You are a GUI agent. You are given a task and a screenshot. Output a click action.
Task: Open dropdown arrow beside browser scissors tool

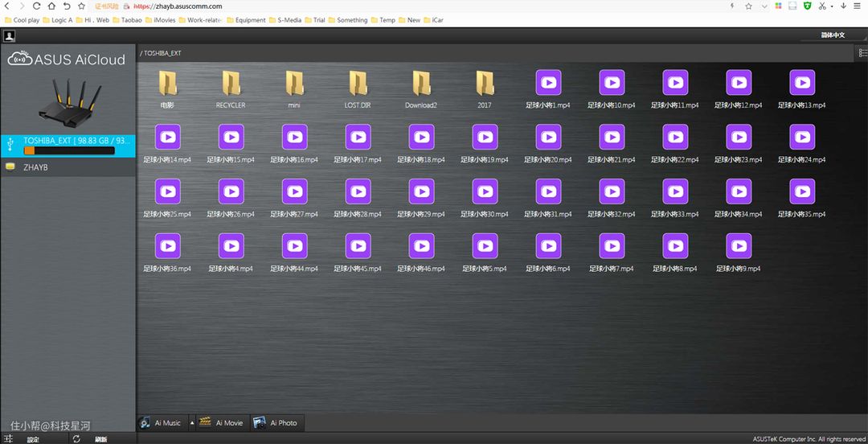[x=831, y=6]
